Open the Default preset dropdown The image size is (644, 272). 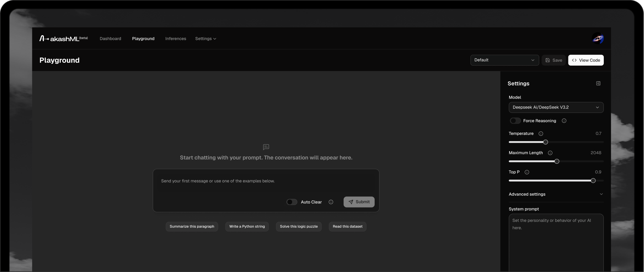pyautogui.click(x=504, y=60)
